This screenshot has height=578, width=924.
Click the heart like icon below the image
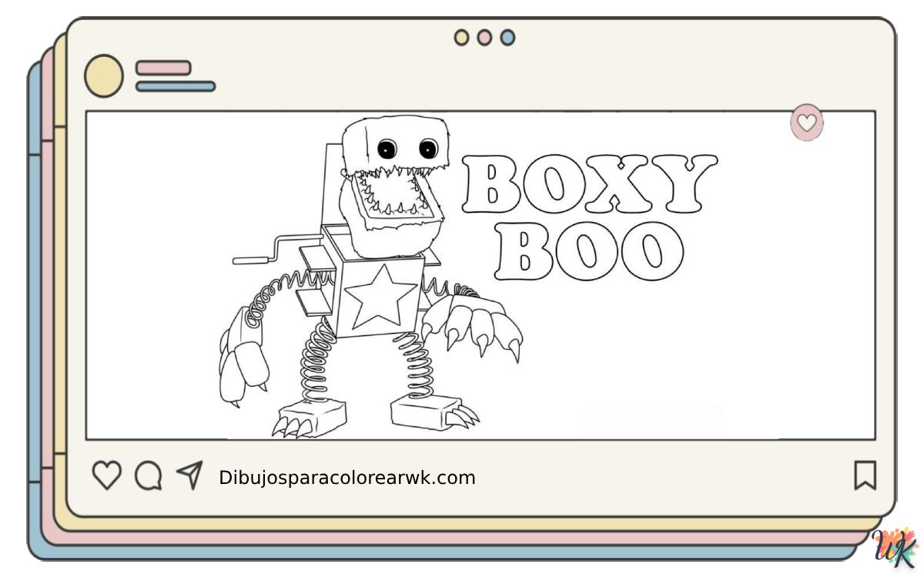pos(107,476)
